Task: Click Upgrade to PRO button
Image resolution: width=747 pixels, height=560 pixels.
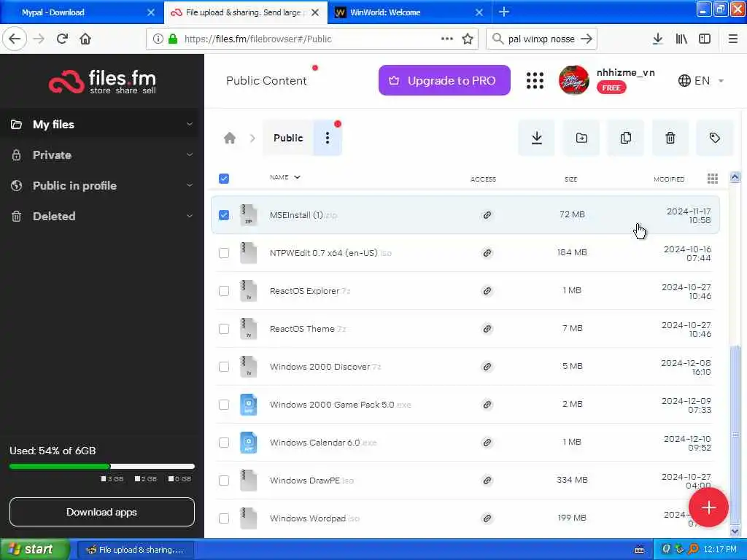Action: 444,80
